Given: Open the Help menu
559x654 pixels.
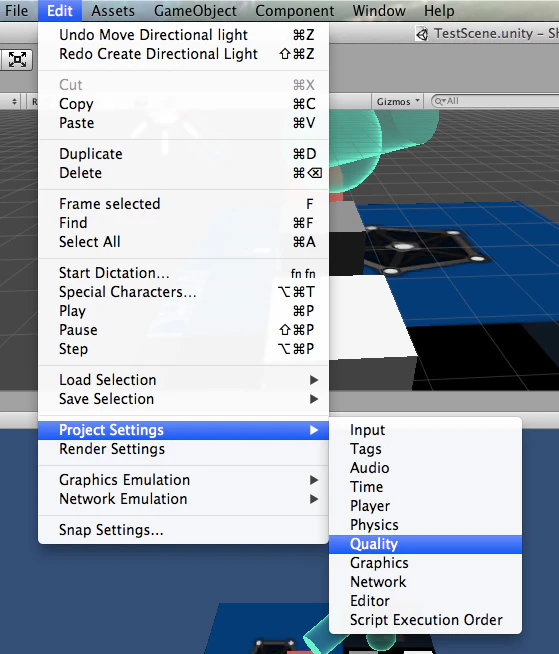Looking at the screenshot, I should click(x=439, y=10).
